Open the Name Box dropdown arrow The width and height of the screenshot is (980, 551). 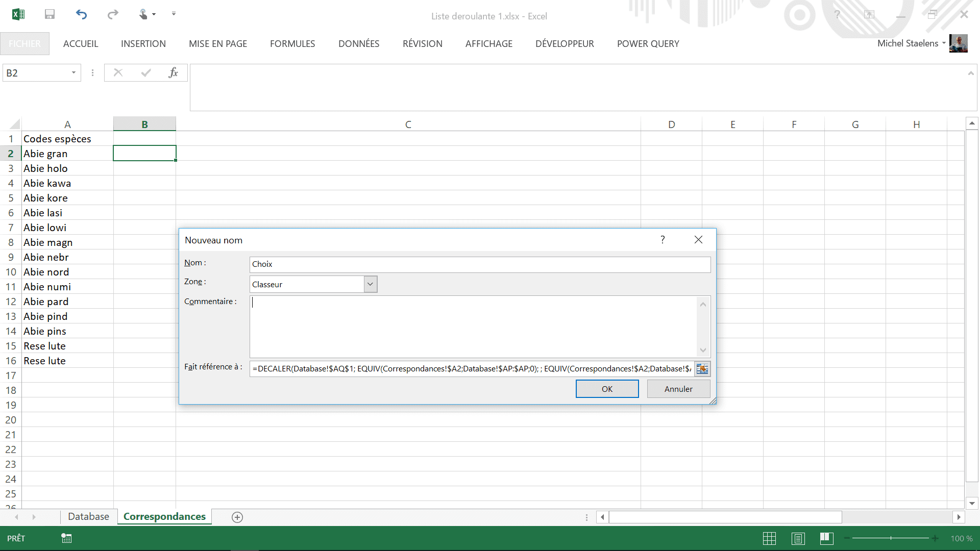coord(73,73)
